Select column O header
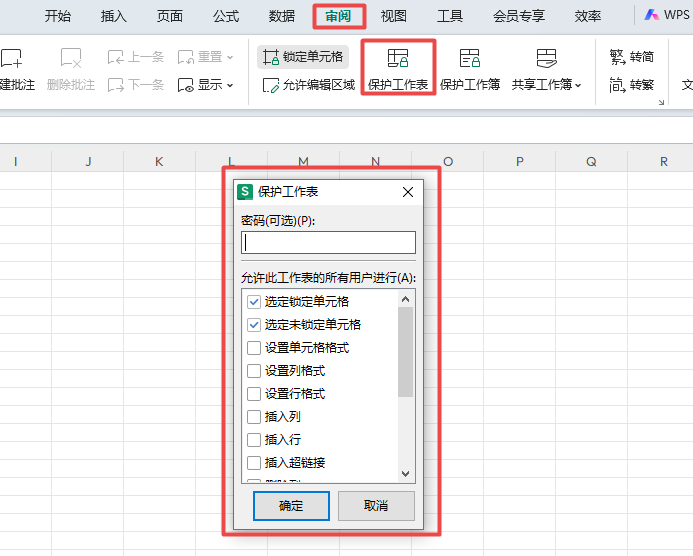 click(x=448, y=162)
